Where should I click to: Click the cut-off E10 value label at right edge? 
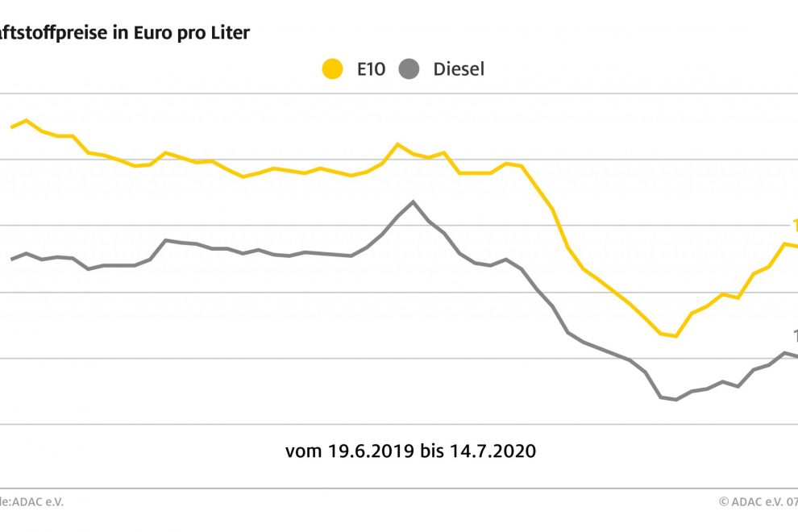click(x=795, y=226)
